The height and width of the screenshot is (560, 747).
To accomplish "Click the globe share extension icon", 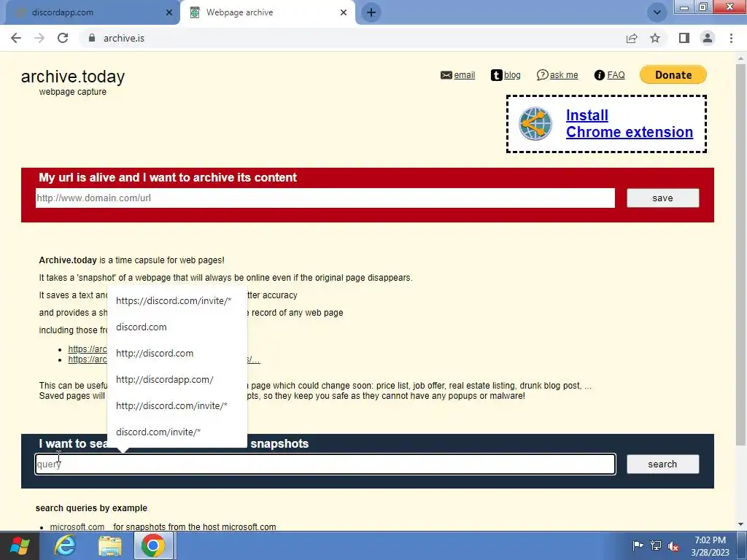I will tap(535, 124).
